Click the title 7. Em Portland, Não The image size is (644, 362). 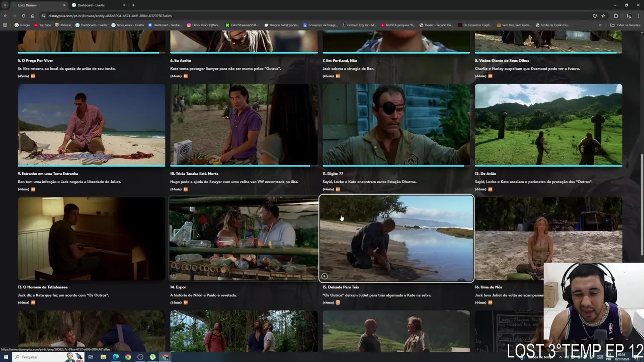point(340,60)
